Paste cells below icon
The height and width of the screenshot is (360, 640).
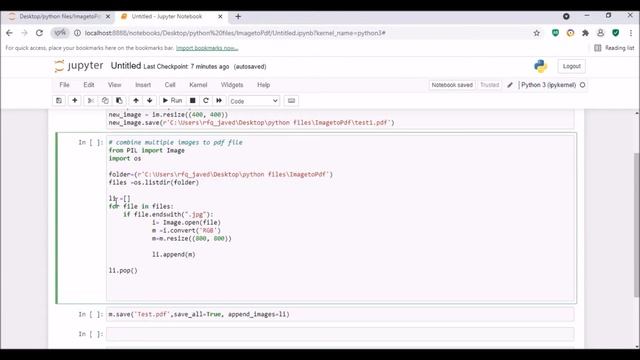coord(119,100)
